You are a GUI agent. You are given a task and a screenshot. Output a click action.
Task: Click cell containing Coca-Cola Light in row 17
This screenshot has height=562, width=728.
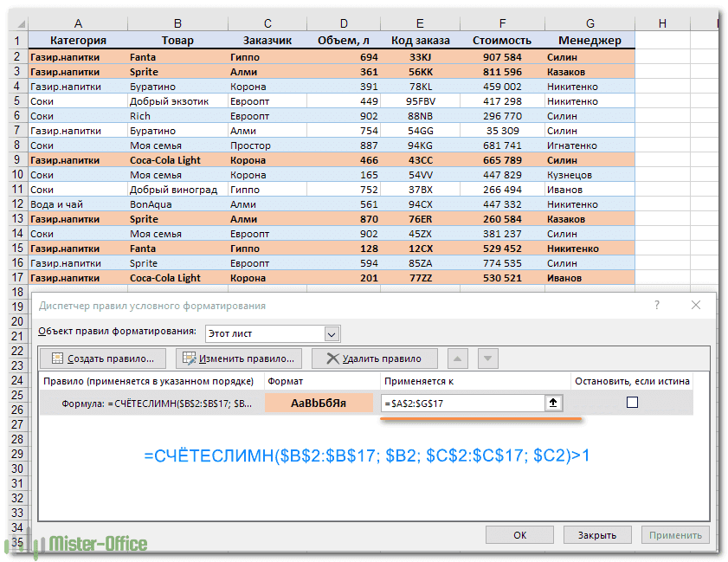tap(176, 278)
